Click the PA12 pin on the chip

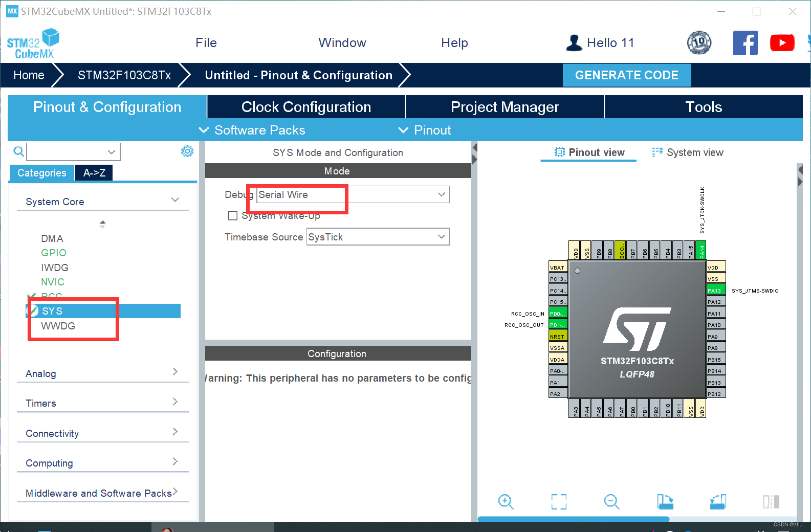tap(716, 302)
